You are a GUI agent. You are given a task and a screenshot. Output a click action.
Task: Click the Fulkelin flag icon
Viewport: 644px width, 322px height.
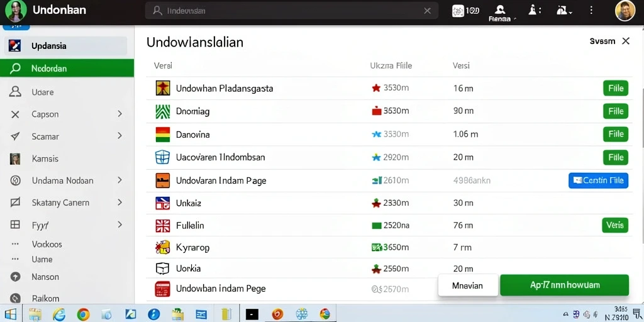pos(163,226)
